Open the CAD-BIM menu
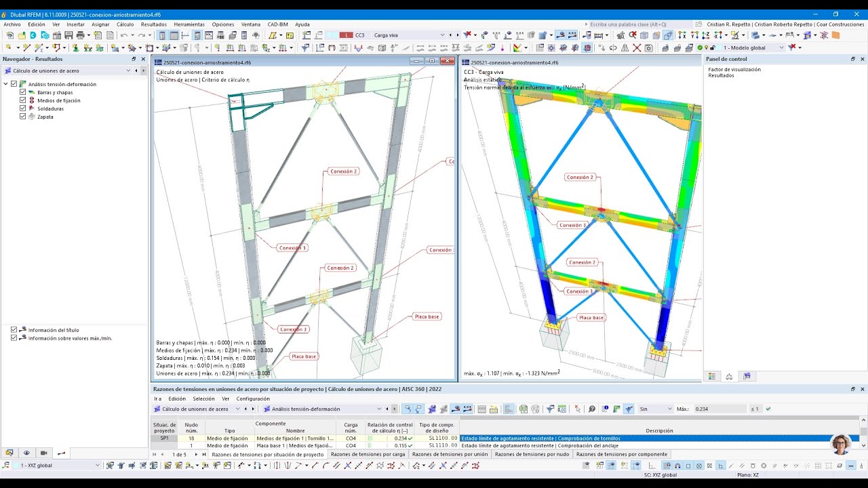The width and height of the screenshot is (868, 488). point(278,24)
